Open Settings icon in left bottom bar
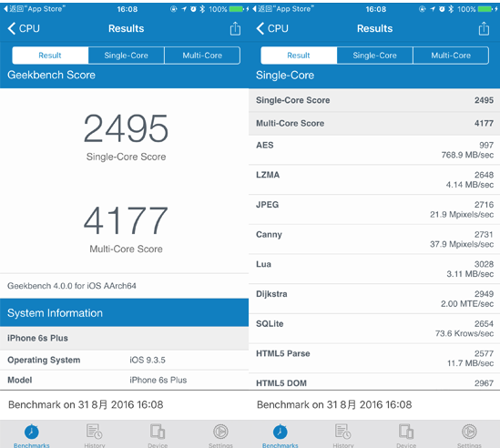 click(220, 432)
